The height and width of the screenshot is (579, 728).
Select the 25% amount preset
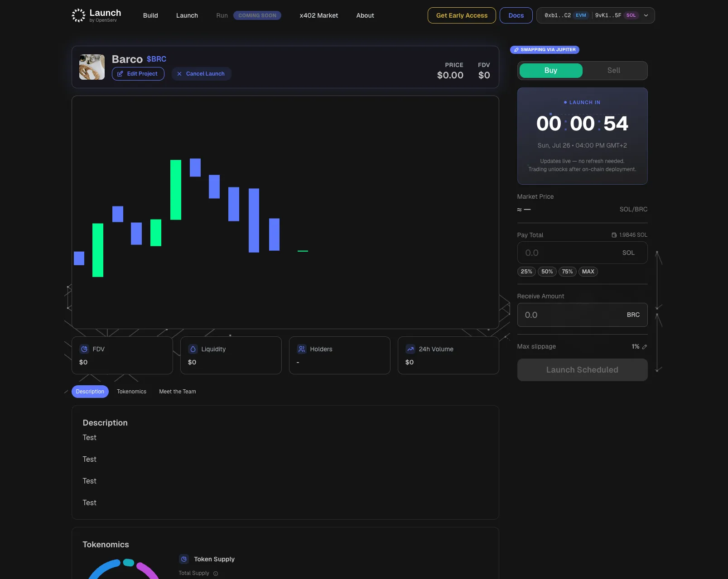click(x=526, y=272)
